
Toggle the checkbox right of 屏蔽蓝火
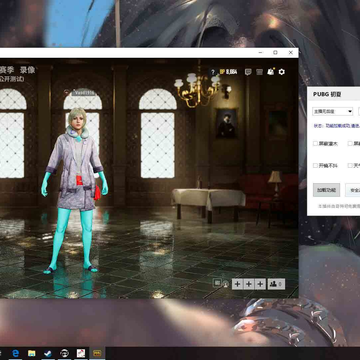click(x=350, y=144)
